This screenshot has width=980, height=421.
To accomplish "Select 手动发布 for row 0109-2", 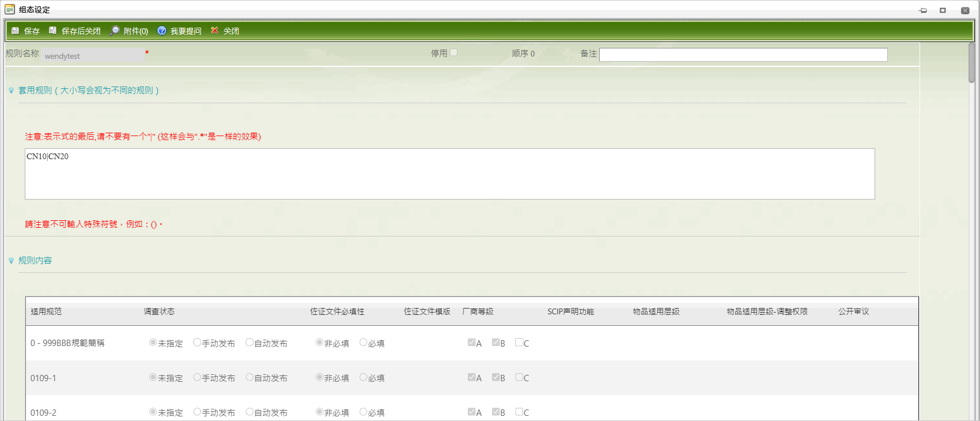I will pos(197,412).
